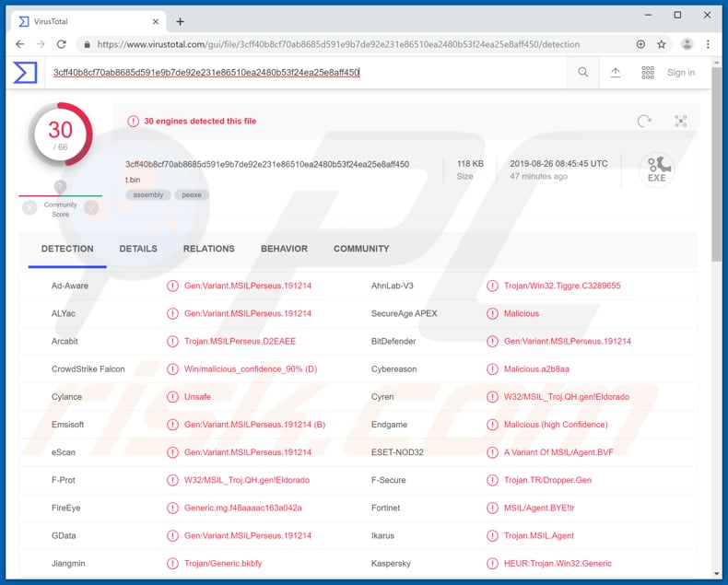Click the VirusTotal browser tab
Viewport: 728px width, 585px height.
[88, 21]
